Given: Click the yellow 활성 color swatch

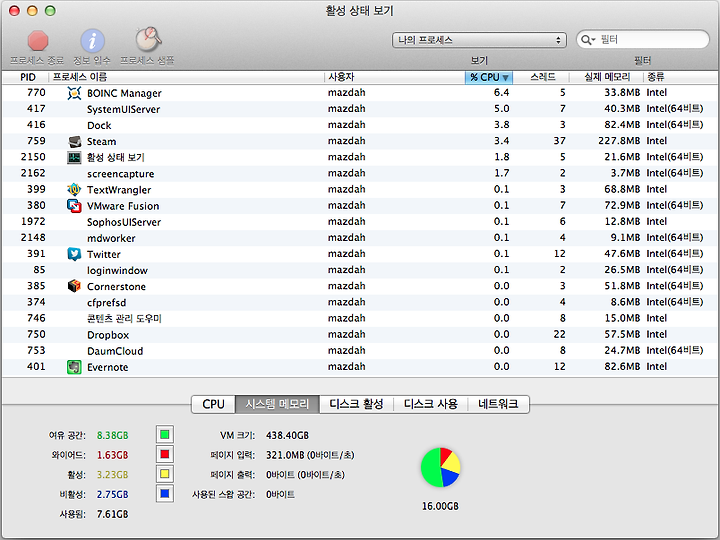Looking at the screenshot, I should click(165, 474).
